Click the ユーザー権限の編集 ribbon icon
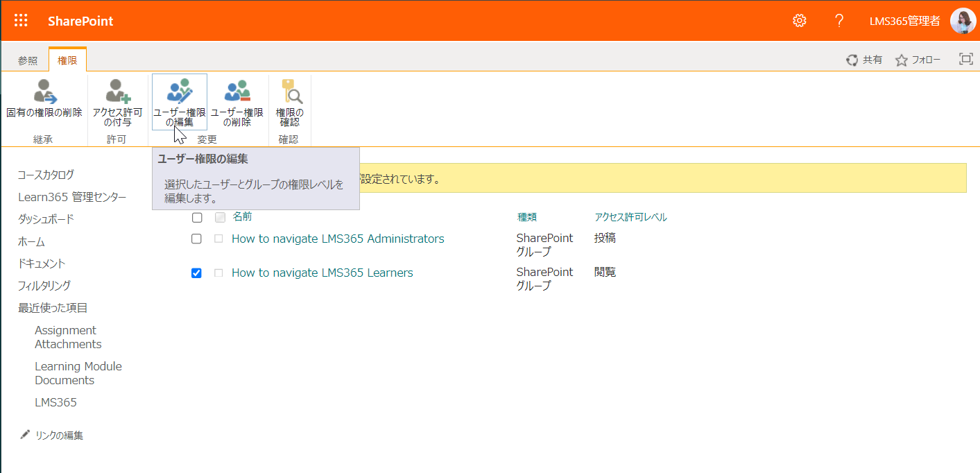This screenshot has width=980, height=473. click(x=179, y=92)
